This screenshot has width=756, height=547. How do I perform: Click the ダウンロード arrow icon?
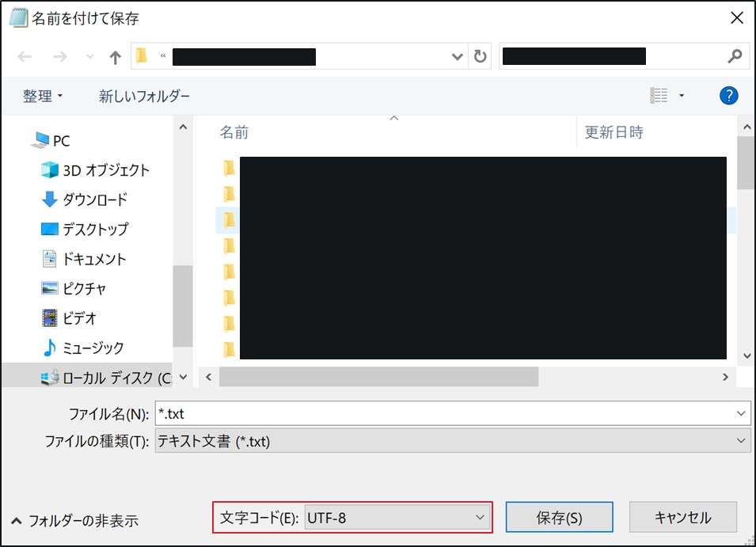pos(50,199)
